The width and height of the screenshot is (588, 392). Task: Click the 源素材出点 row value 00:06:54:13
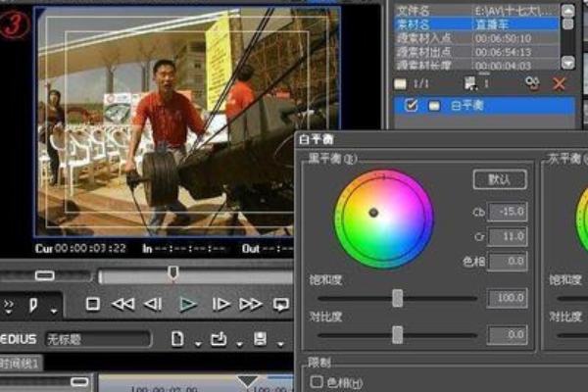(x=503, y=52)
